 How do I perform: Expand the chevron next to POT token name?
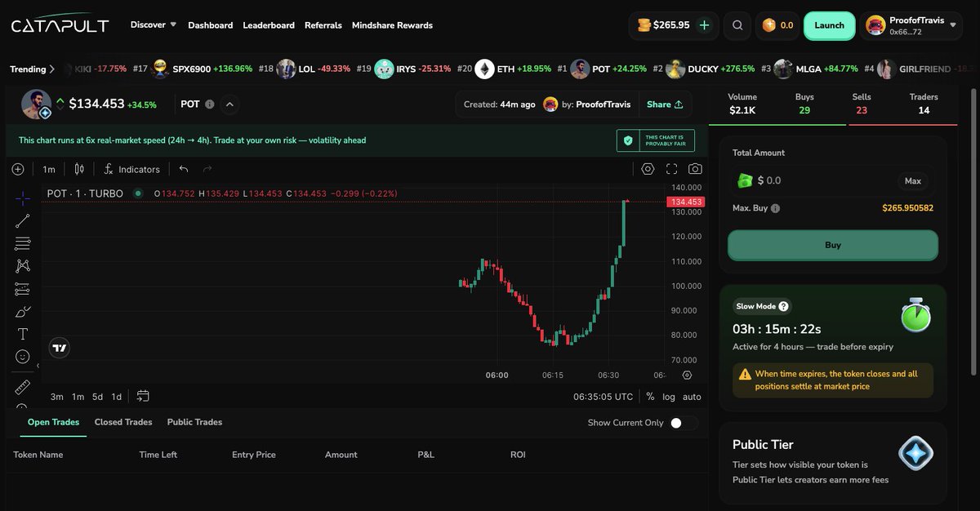[x=229, y=104]
